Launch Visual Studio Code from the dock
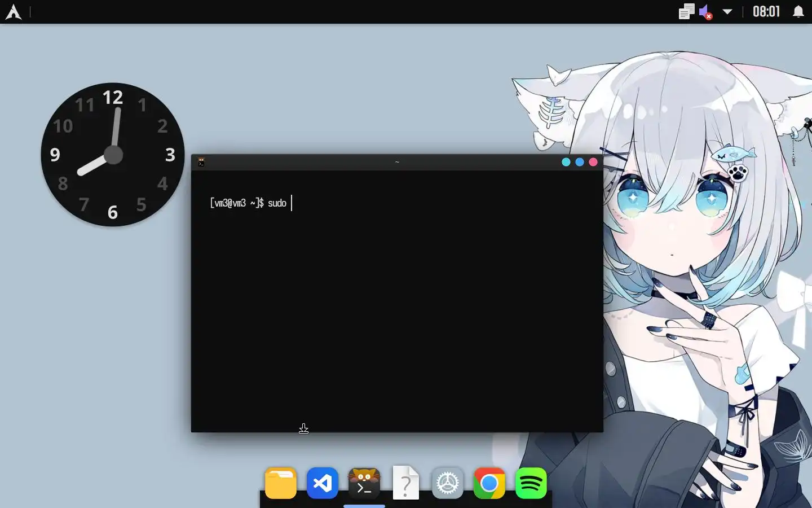The height and width of the screenshot is (508, 812). (x=323, y=483)
